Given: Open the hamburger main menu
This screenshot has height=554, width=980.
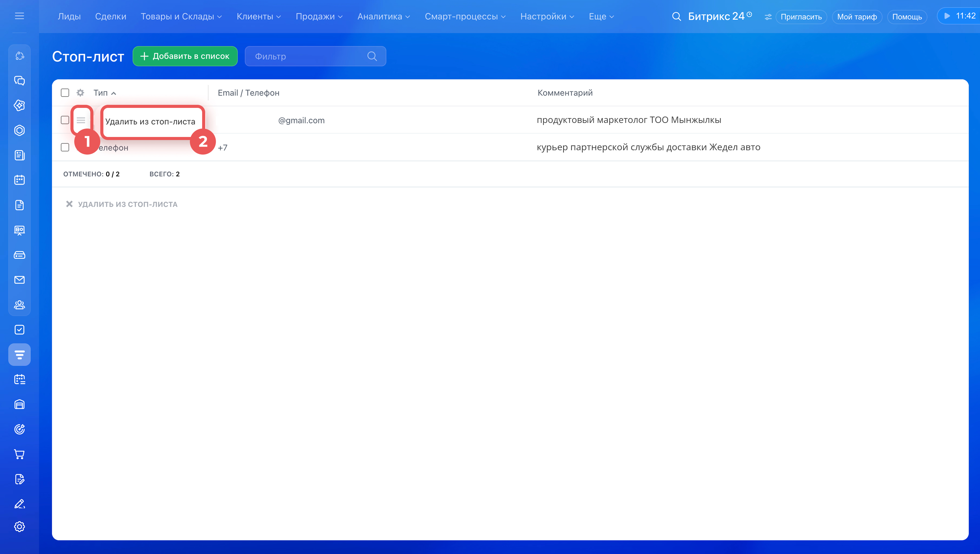Looking at the screenshot, I should pyautogui.click(x=19, y=16).
